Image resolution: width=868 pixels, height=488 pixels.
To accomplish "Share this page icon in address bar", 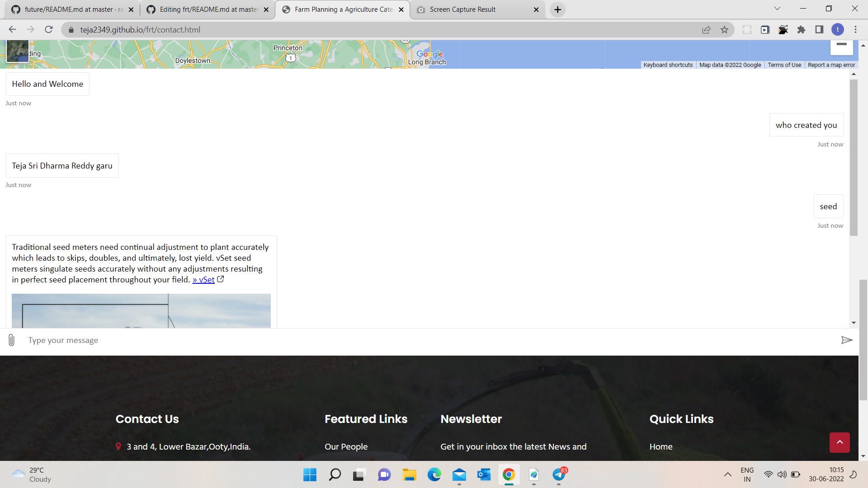I will (x=706, y=30).
